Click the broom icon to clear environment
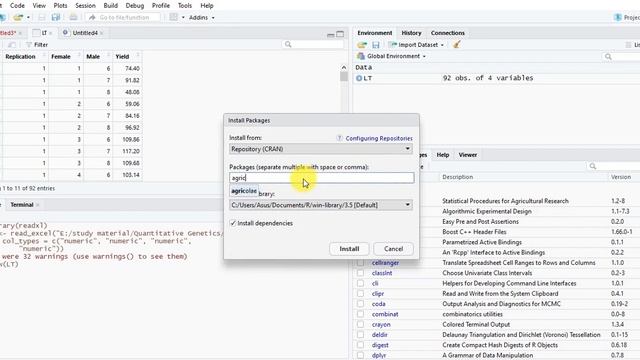 pos(457,44)
